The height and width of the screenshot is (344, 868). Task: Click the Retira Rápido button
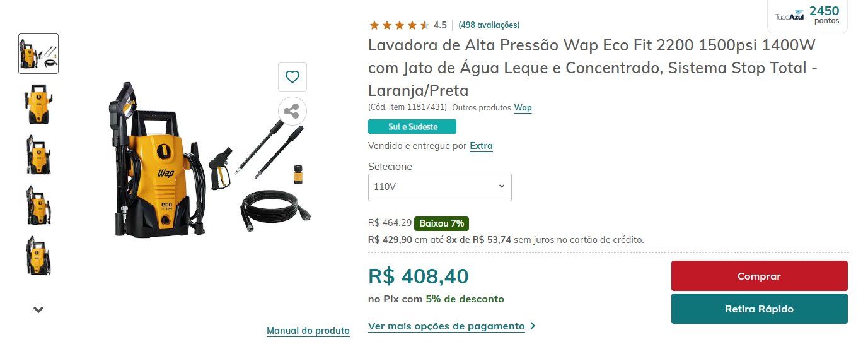coord(759,309)
